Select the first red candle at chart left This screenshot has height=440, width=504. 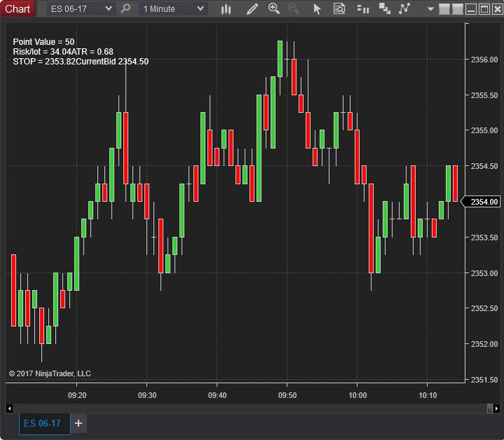[x=13, y=290]
